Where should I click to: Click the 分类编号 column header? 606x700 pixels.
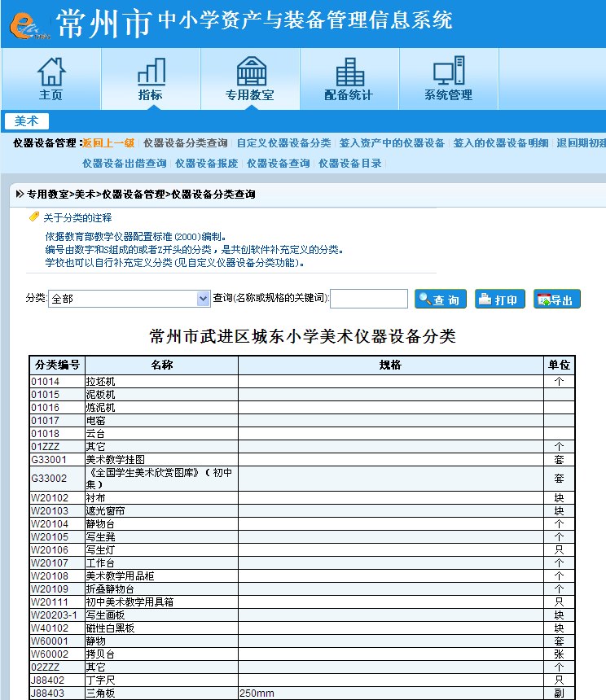(x=58, y=365)
